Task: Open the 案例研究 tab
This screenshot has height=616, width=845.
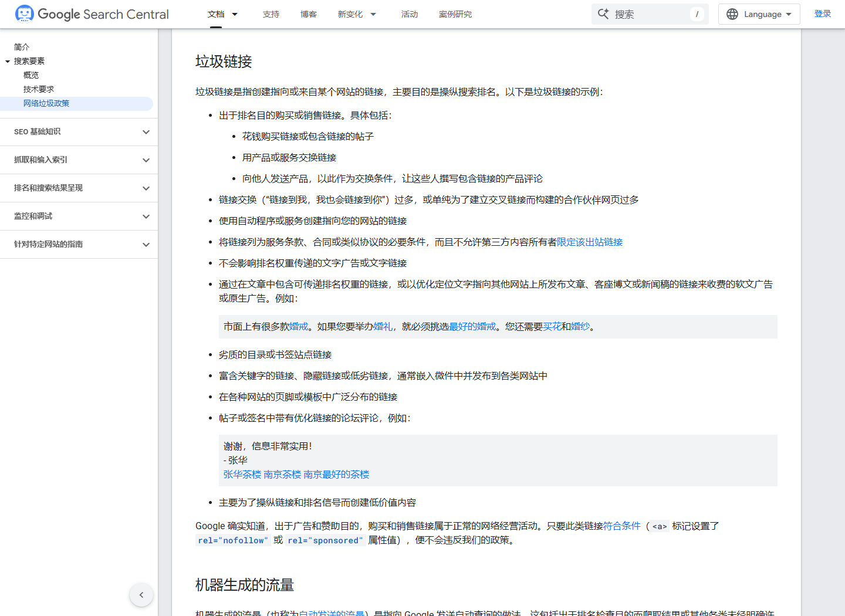Action: coord(455,14)
